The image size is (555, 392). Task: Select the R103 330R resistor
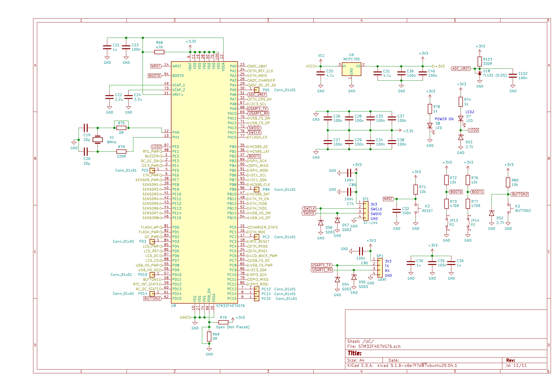click(480, 61)
